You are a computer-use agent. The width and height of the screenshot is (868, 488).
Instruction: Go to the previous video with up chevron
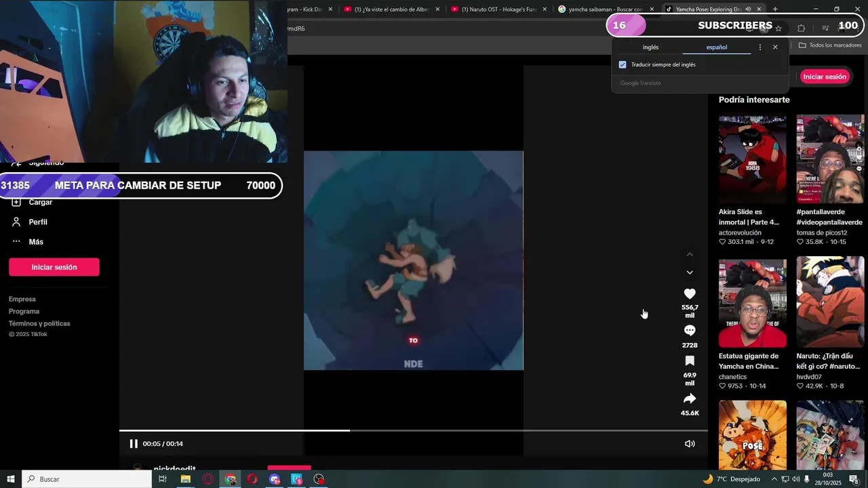click(x=690, y=254)
